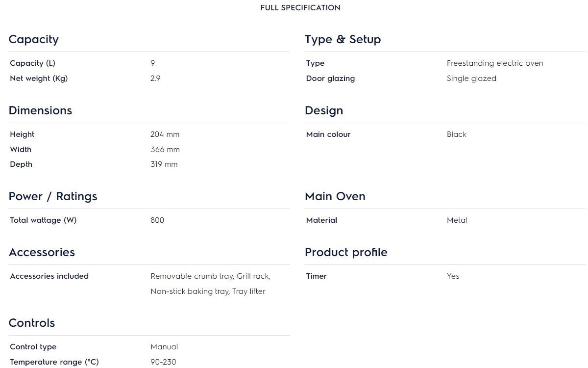The width and height of the screenshot is (588, 368).
Task: Select the Design section heading
Action: 324,111
